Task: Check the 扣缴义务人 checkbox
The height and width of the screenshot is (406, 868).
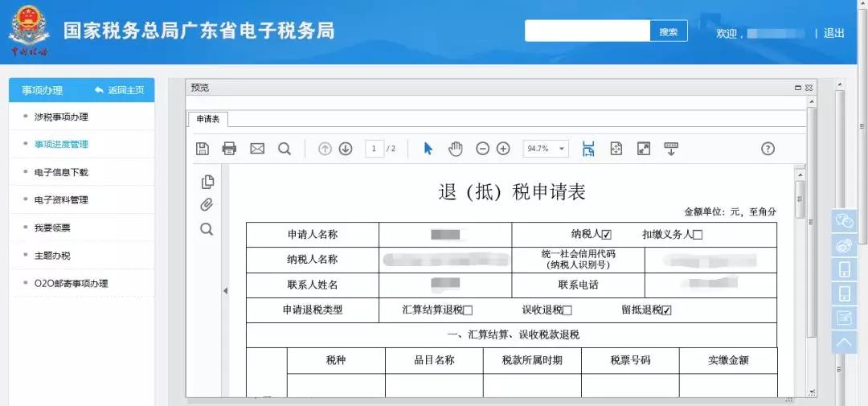Action: [x=698, y=235]
